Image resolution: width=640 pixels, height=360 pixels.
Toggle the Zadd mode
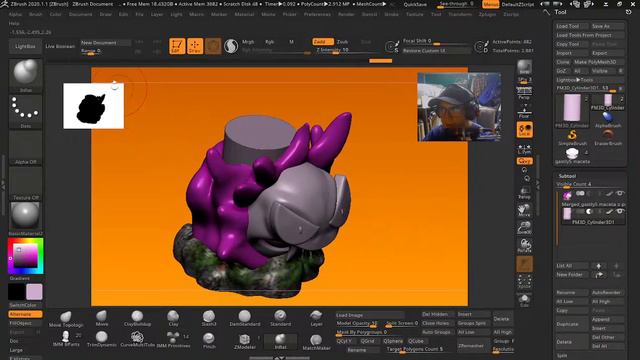[322, 42]
